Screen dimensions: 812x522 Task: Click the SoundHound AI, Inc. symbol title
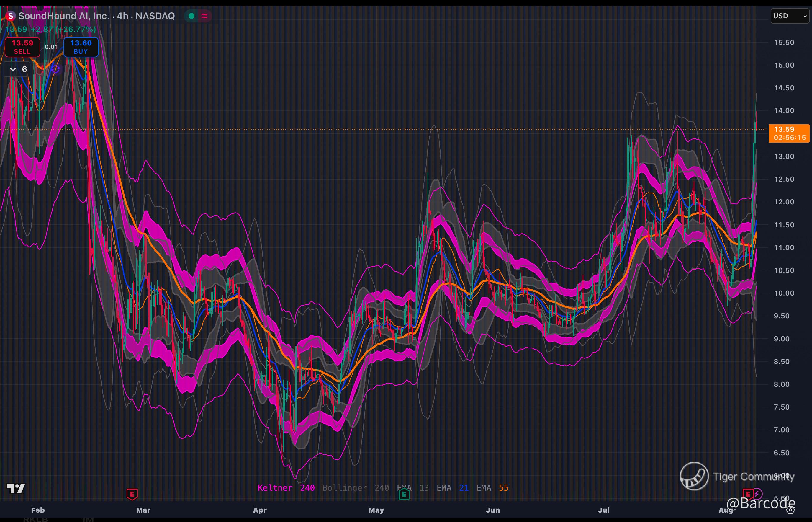pyautogui.click(x=64, y=16)
